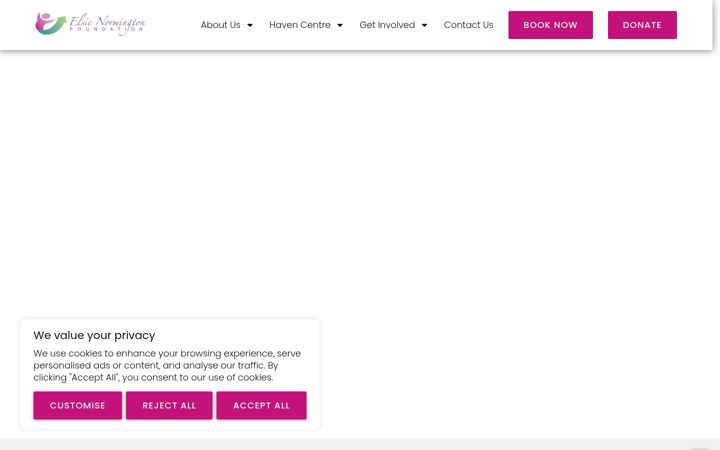Click the Elsie Normington Foundation logo swirl icon
This screenshot has width=720, height=450.
coord(50,23)
